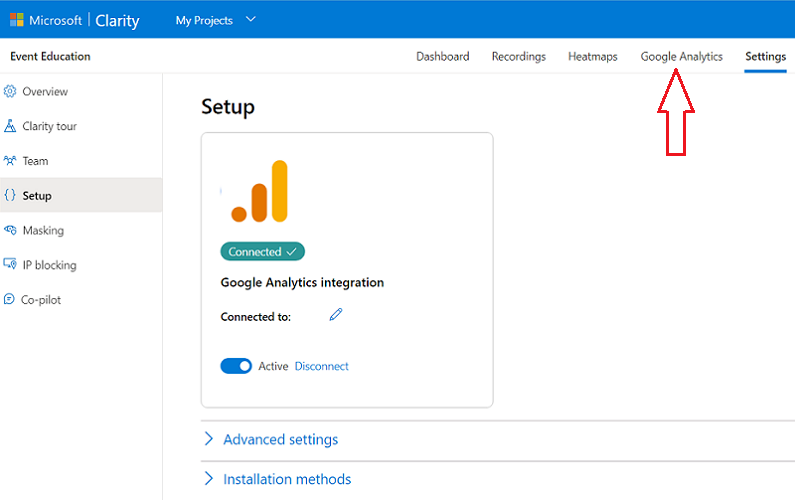This screenshot has width=795, height=500.
Task: Switch to the Recordings tab
Action: (x=519, y=56)
